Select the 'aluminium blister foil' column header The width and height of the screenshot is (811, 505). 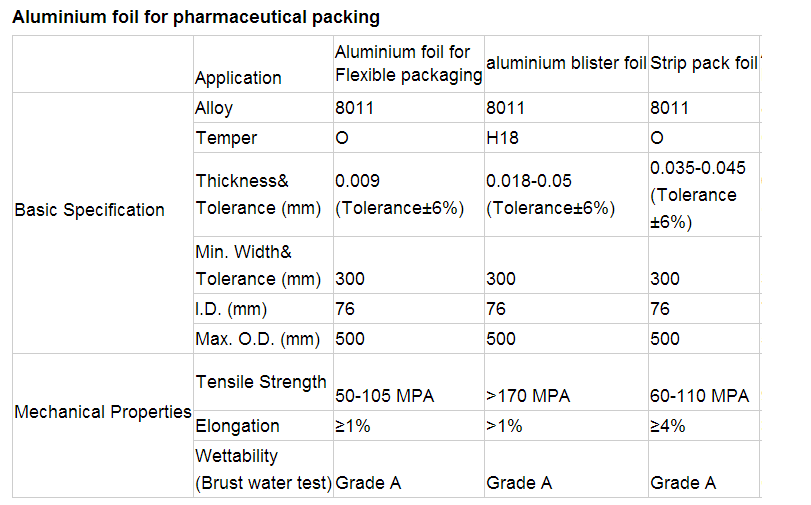565,65
